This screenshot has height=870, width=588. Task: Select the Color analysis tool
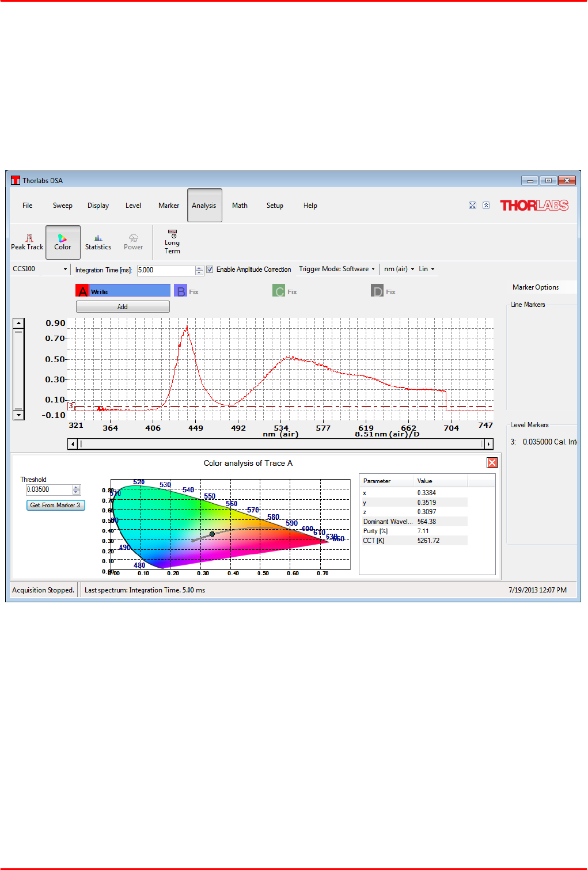coord(63,242)
